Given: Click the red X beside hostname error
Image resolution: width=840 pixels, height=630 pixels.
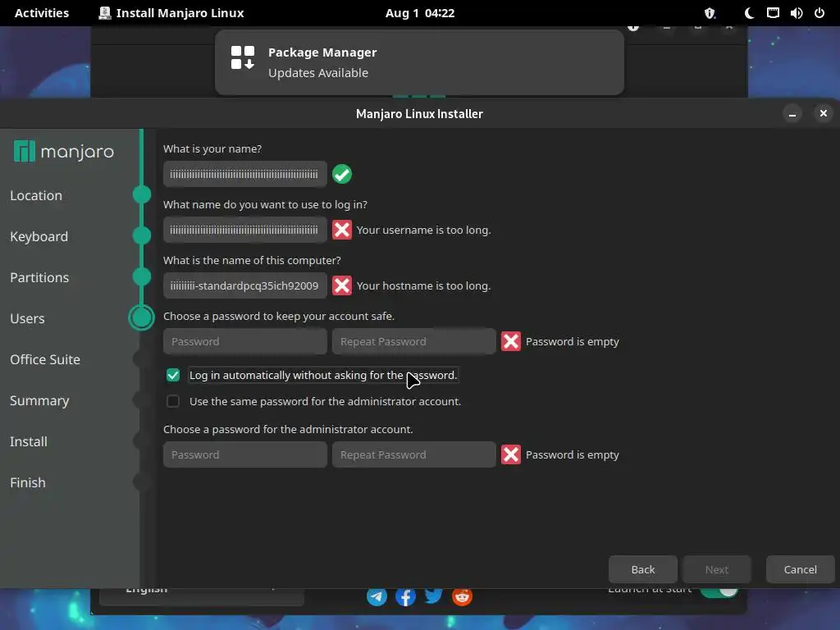Looking at the screenshot, I should coord(342,285).
